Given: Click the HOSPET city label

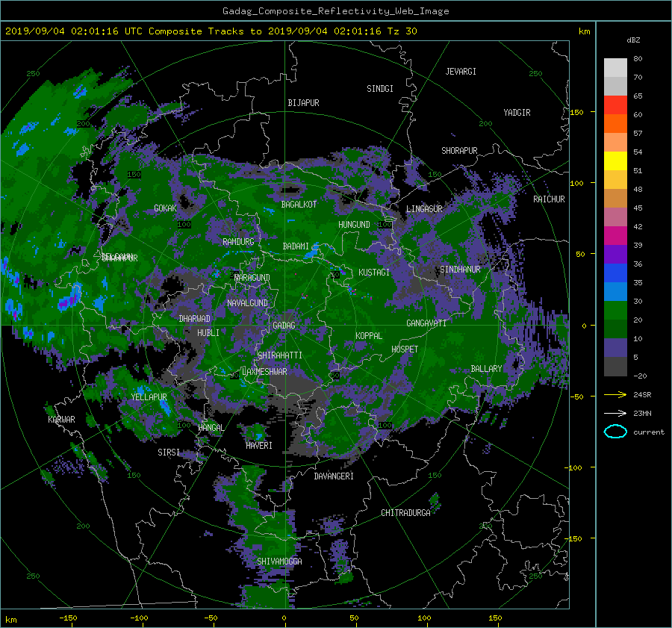Looking at the screenshot, I should coord(405,349).
